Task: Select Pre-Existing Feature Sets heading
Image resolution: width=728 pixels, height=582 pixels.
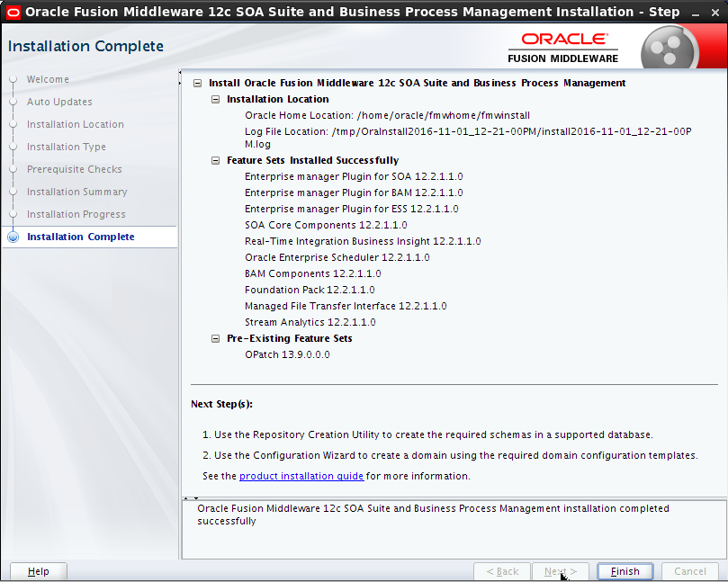Action: 289,338
